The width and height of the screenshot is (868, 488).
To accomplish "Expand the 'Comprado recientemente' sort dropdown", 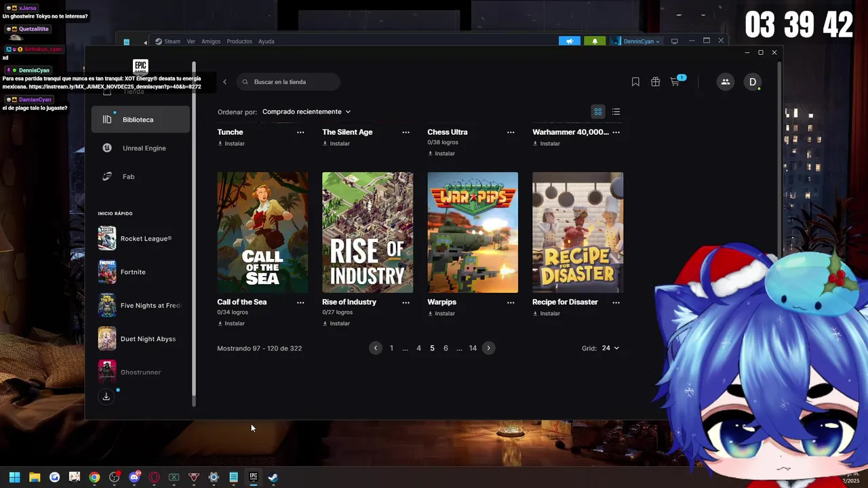I will click(307, 112).
